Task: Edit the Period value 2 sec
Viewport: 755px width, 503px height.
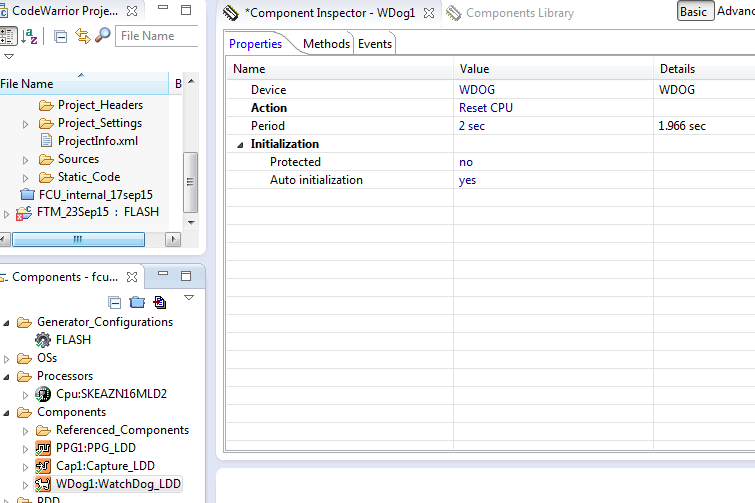Action: (x=472, y=126)
